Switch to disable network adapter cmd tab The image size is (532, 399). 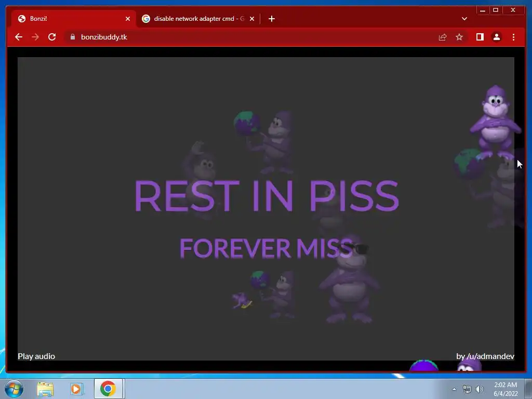(x=198, y=19)
